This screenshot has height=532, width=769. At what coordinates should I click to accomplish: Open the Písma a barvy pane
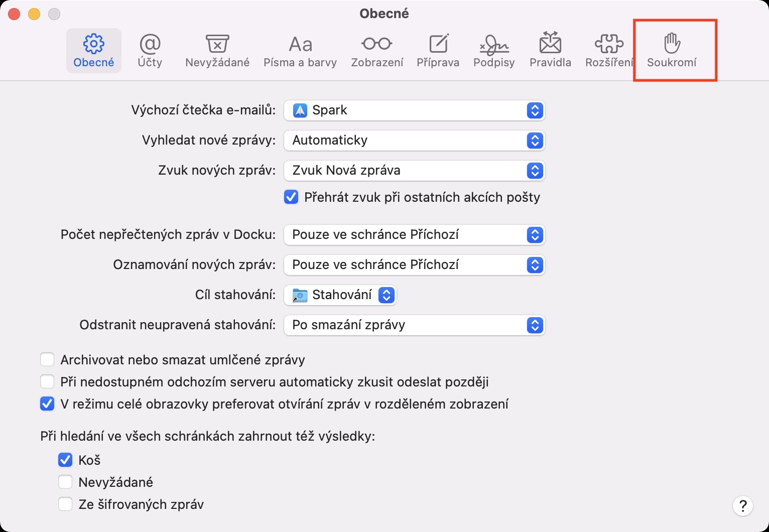[x=300, y=51]
